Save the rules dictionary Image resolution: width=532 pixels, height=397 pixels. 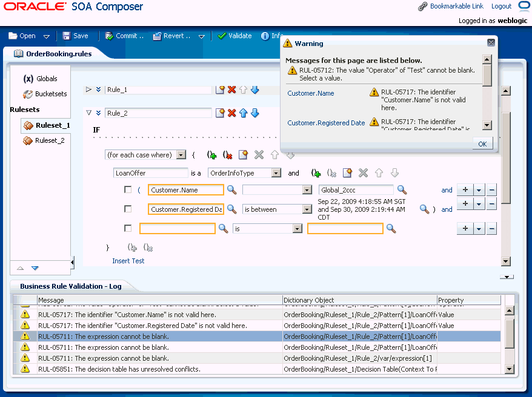[76, 36]
